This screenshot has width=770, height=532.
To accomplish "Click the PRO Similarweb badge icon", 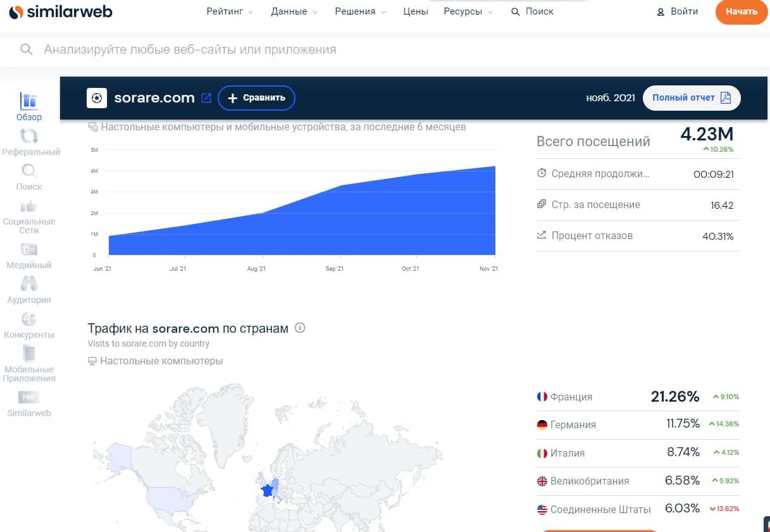I will pyautogui.click(x=29, y=397).
